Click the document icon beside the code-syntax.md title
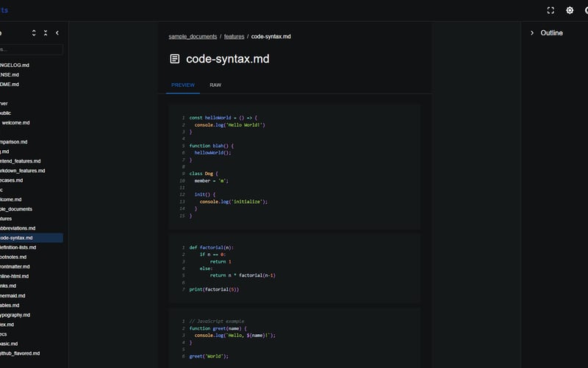This screenshot has height=368, width=588. pyautogui.click(x=175, y=59)
